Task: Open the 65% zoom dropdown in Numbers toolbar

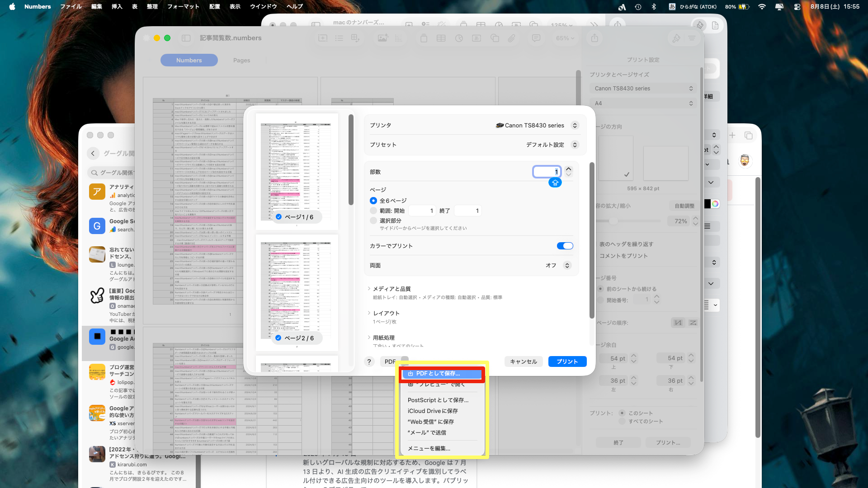Action: 565,38
